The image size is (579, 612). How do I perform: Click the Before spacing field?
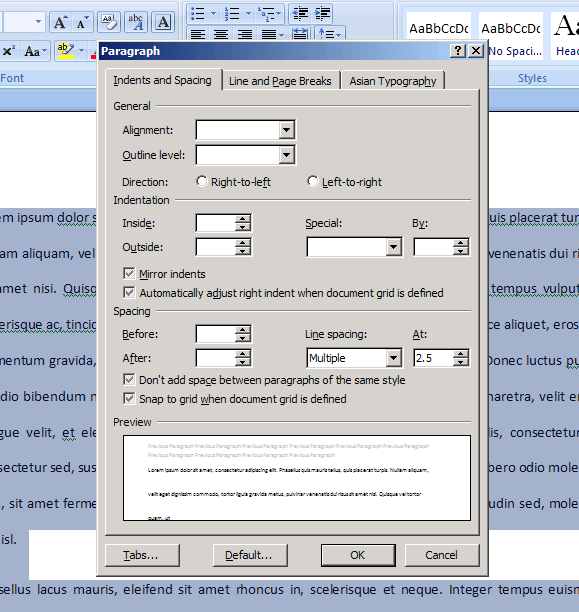click(216, 334)
